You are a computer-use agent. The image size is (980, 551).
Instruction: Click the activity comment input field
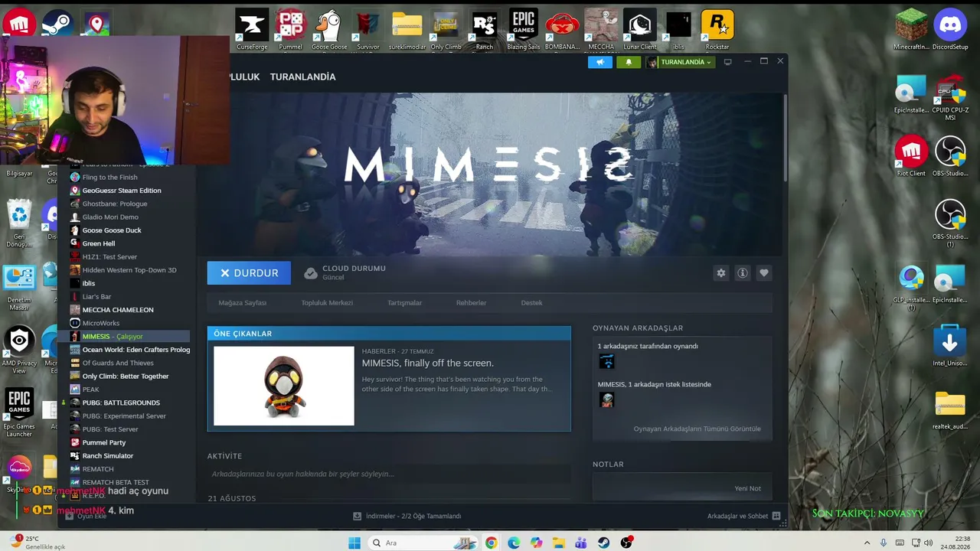[x=389, y=474]
